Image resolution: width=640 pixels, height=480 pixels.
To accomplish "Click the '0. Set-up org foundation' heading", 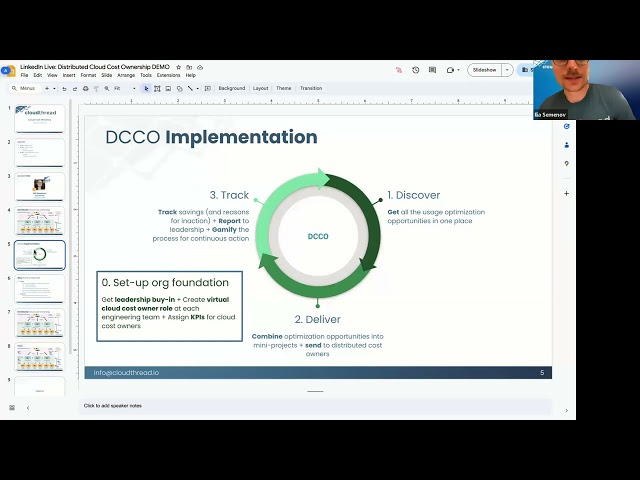I will pyautogui.click(x=165, y=282).
